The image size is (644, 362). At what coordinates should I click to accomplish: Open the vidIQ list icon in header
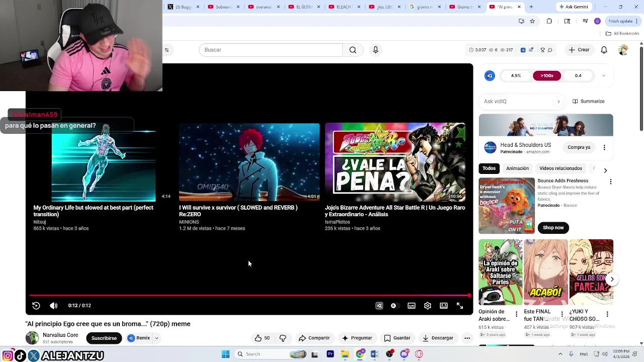[x=531, y=50]
